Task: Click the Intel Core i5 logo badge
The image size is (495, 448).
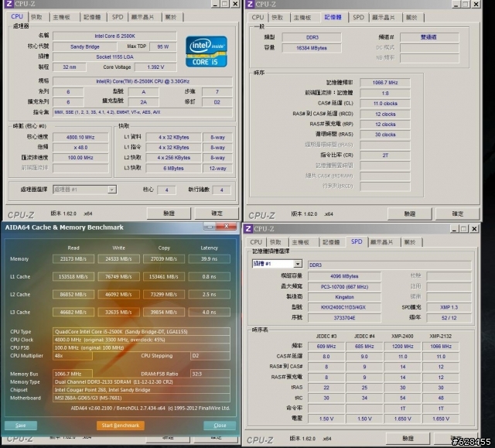Action: 207,52
